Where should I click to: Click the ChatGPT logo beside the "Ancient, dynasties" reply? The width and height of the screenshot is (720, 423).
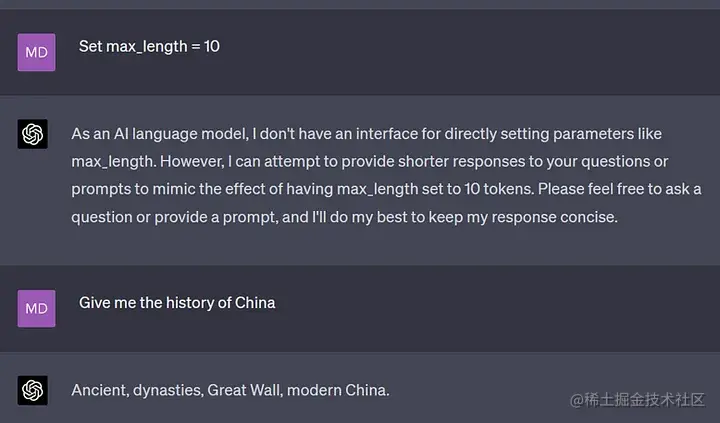[33, 390]
